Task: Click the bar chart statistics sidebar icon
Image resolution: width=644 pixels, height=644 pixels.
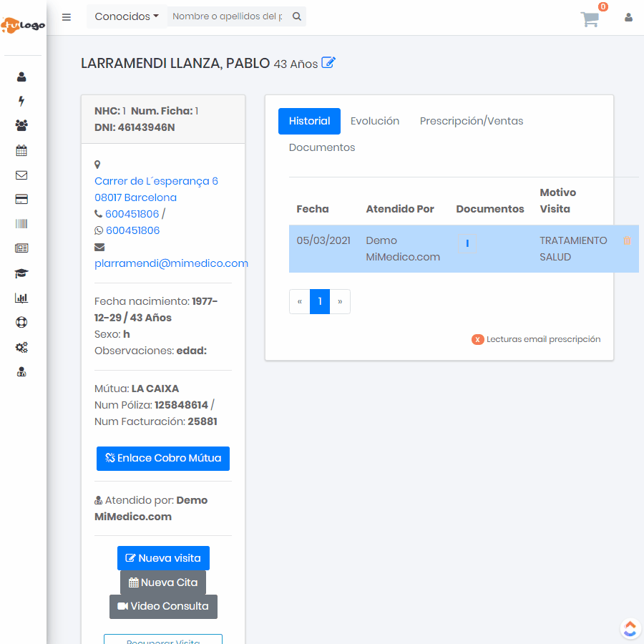Action: coord(21,298)
